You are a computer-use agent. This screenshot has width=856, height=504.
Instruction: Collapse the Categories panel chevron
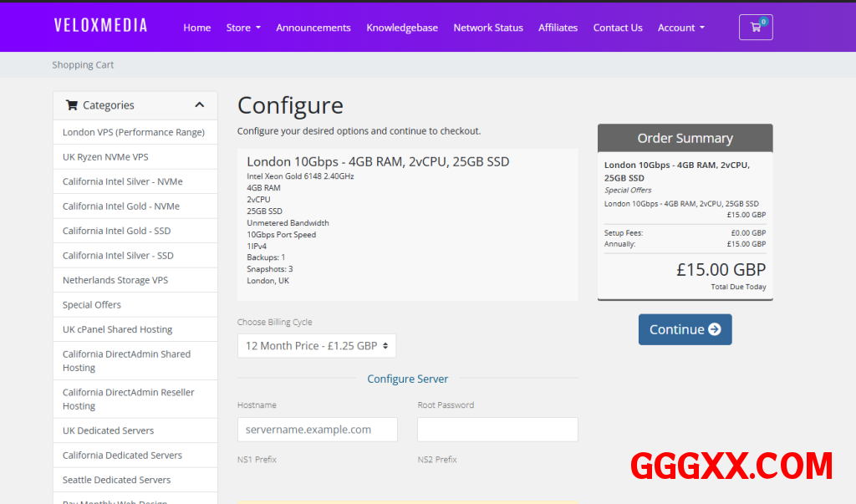(x=199, y=105)
